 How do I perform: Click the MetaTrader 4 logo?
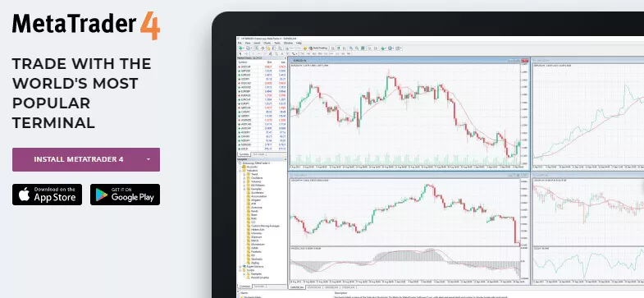click(86, 25)
